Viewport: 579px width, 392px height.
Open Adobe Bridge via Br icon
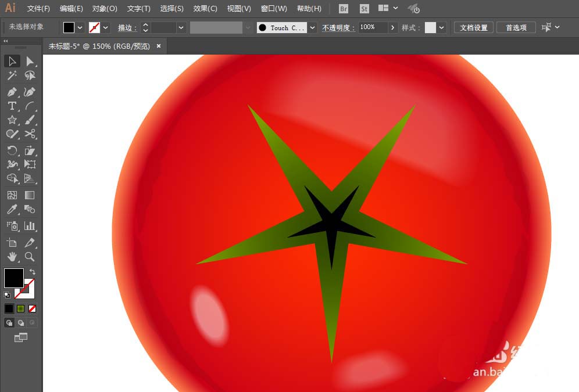pos(344,9)
